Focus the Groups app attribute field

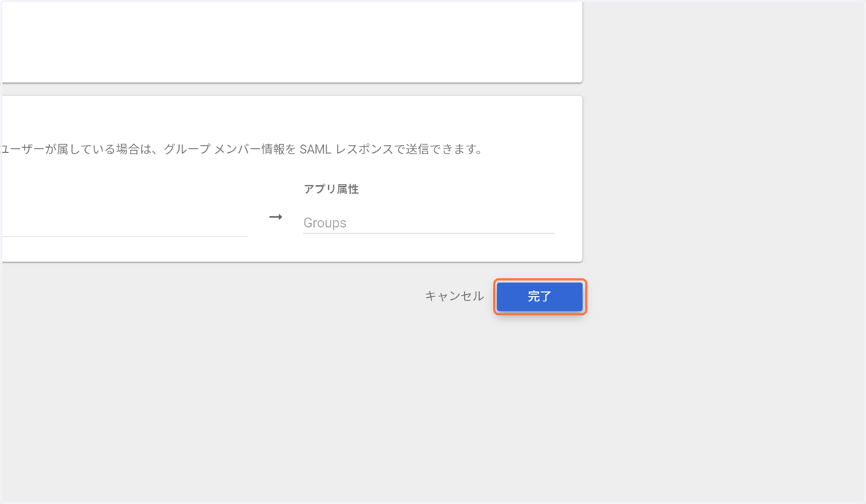pyautogui.click(x=429, y=223)
